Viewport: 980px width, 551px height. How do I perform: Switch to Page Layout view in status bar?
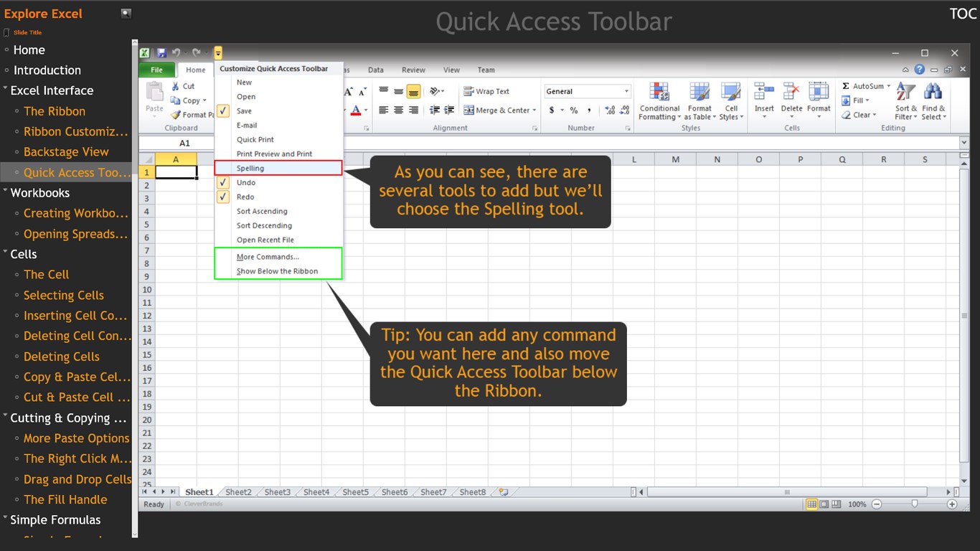point(824,504)
